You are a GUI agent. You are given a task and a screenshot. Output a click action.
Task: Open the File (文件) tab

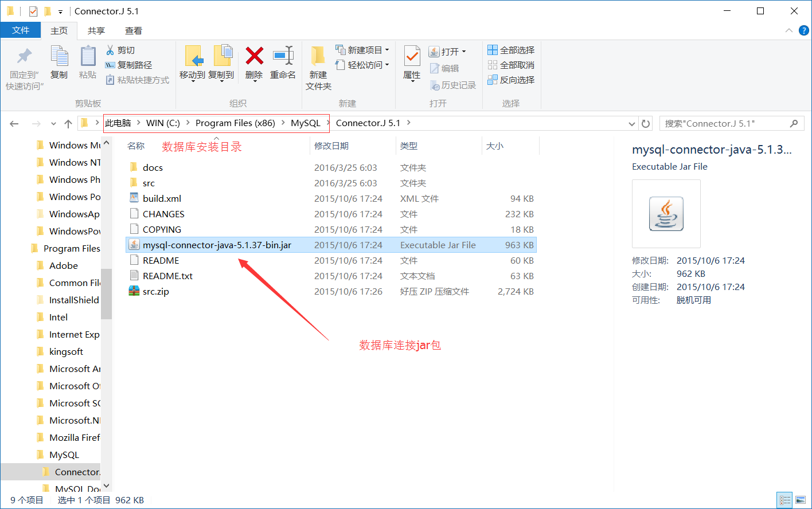click(21, 30)
